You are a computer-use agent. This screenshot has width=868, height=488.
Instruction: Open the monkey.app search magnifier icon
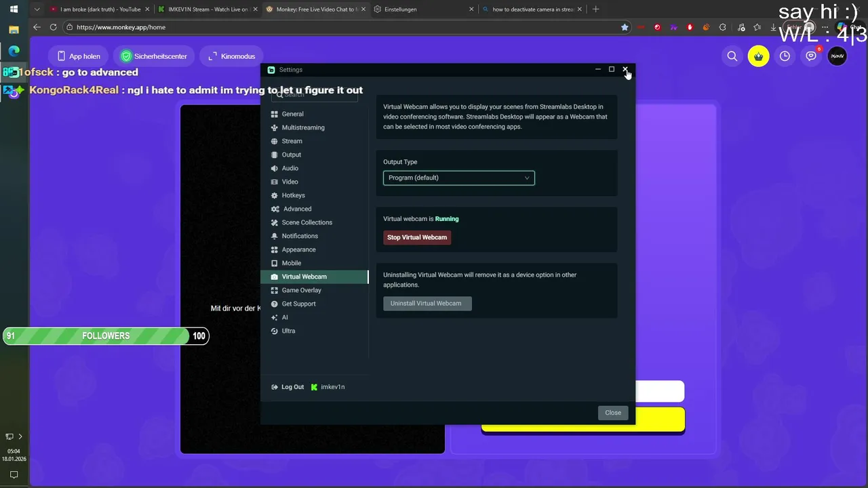click(732, 56)
